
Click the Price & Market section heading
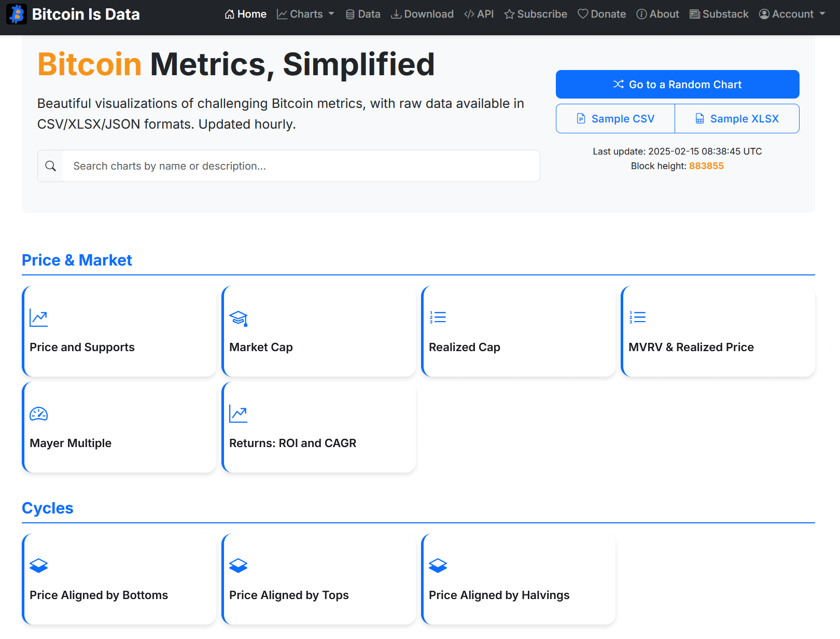coord(77,260)
